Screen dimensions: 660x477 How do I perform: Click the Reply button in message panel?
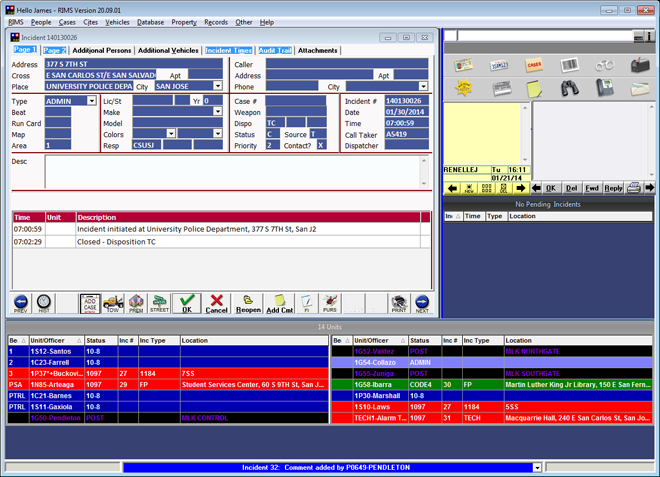tap(612, 188)
